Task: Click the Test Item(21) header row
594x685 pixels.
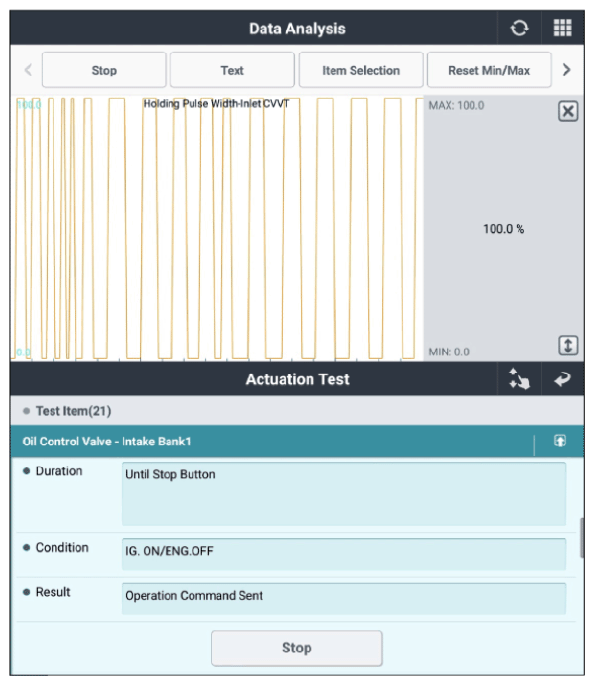Action: tap(297, 411)
